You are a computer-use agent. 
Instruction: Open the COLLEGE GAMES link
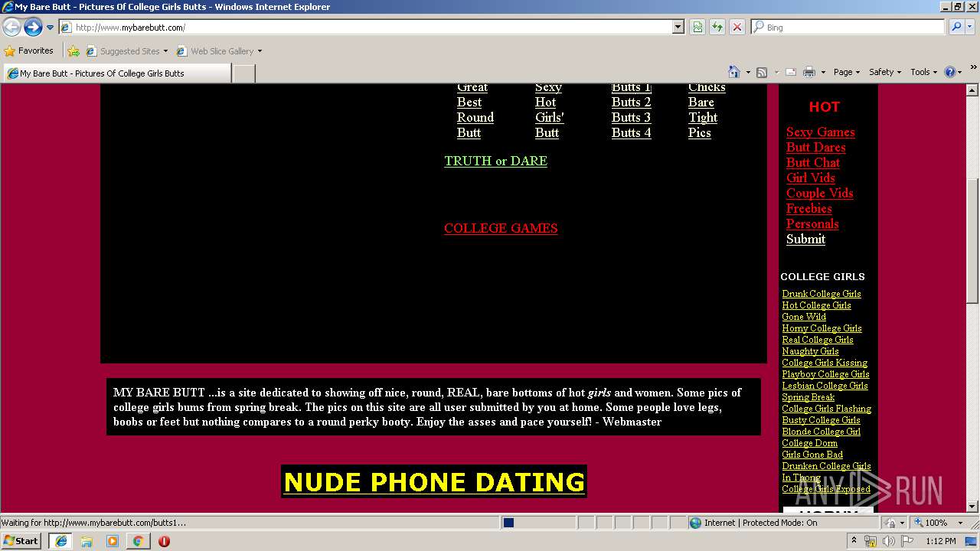coord(501,228)
